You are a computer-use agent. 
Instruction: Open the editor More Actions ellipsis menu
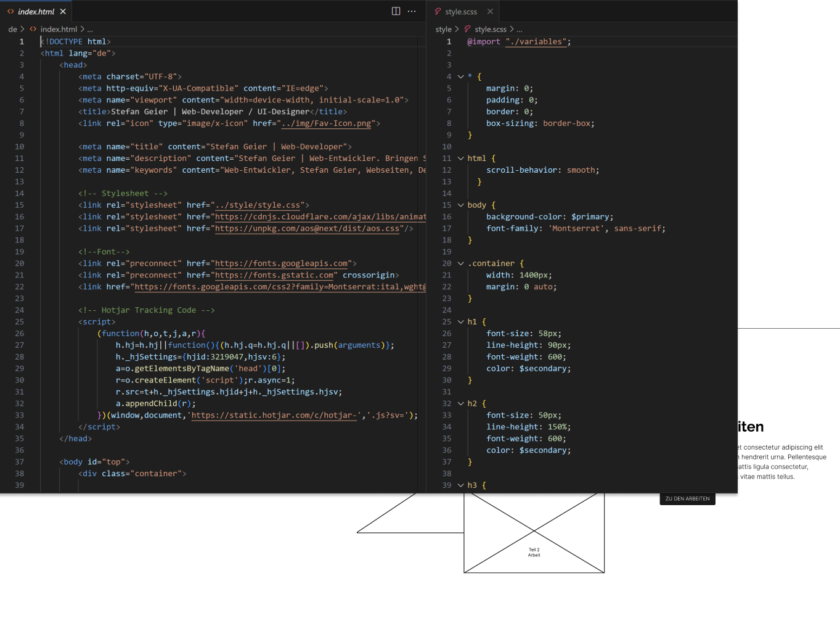pos(412,11)
